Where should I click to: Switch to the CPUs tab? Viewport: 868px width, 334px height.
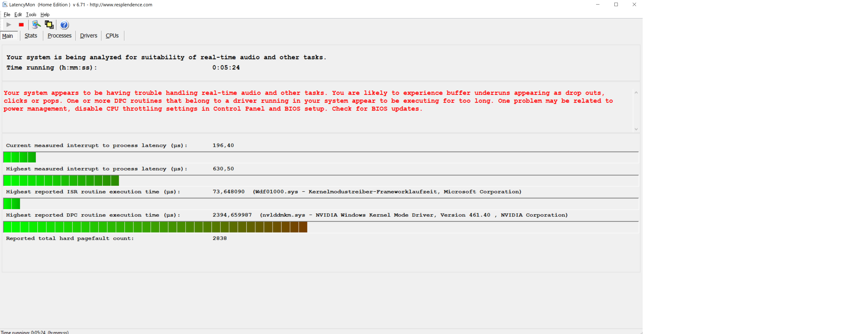click(x=112, y=36)
